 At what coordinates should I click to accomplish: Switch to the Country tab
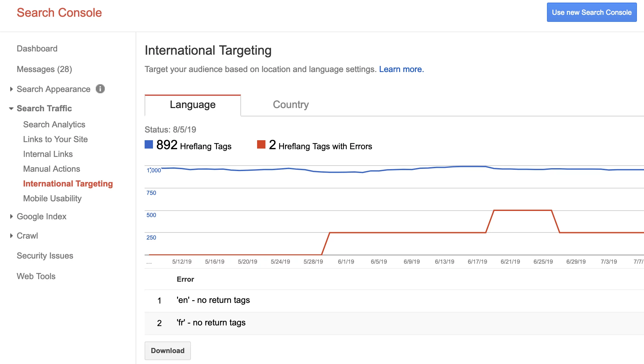pyautogui.click(x=291, y=105)
